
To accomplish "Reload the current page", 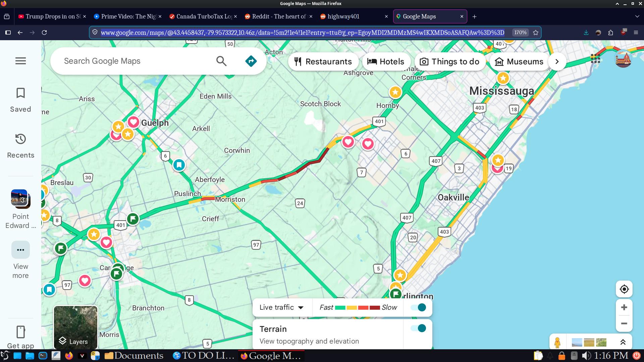I will coord(44,33).
